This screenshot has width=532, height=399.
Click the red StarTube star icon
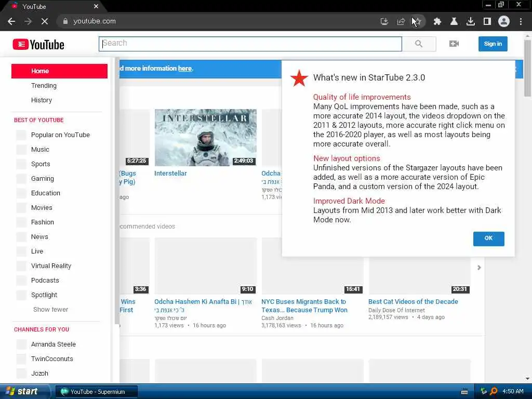click(299, 78)
